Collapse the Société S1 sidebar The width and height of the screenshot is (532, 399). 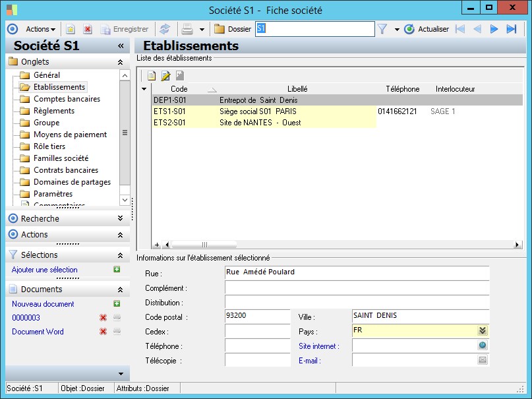pyautogui.click(x=121, y=46)
